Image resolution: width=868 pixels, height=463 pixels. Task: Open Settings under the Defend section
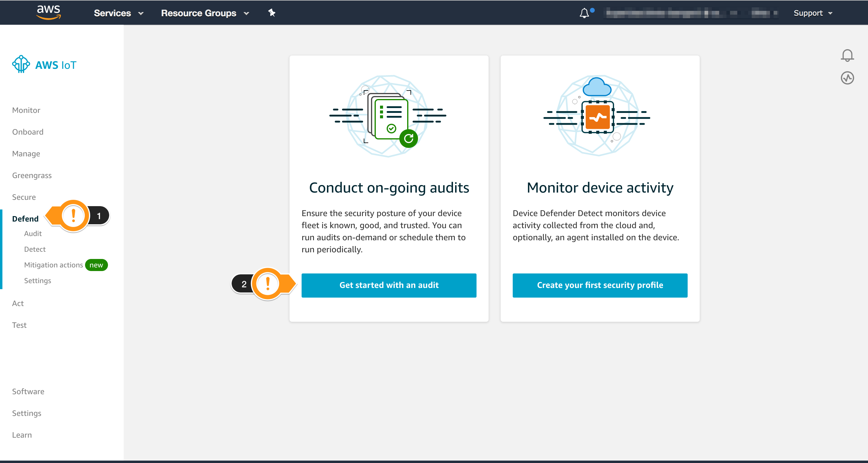tap(38, 281)
